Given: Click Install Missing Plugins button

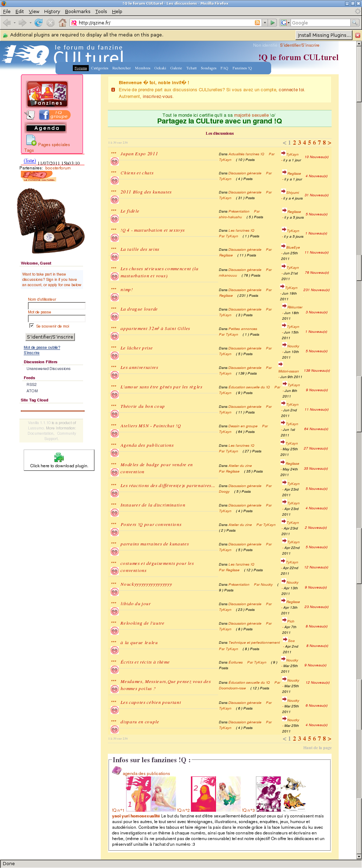Looking at the screenshot, I should pos(324,35).
